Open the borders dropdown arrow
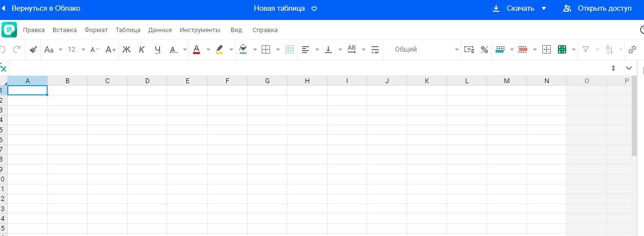Viewport: 644px width, 236px height. (278, 50)
